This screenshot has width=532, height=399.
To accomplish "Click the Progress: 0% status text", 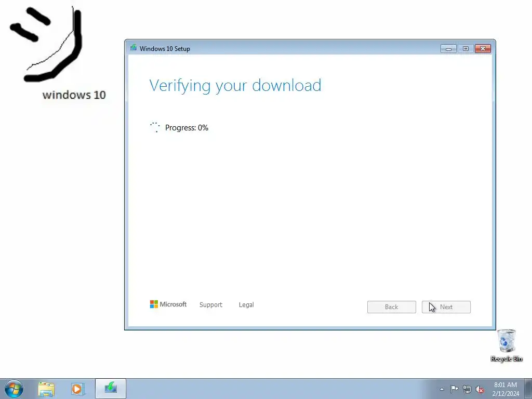I will tap(187, 128).
